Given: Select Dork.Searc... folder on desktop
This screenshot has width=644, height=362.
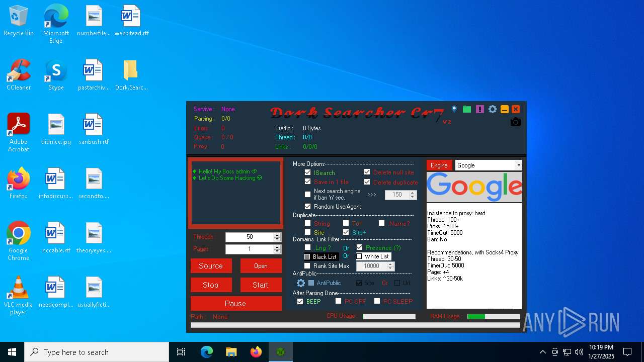Looking at the screenshot, I should (x=131, y=75).
